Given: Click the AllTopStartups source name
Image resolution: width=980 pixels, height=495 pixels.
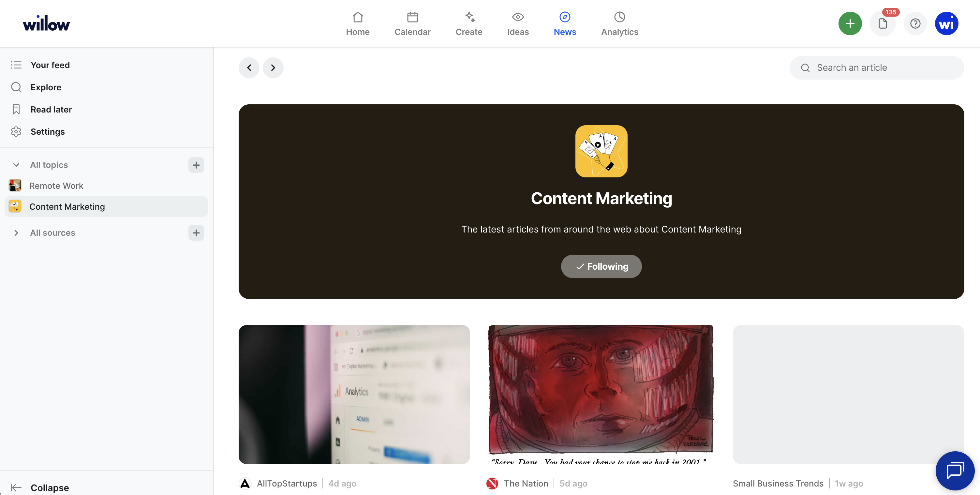Looking at the screenshot, I should pos(287,484).
